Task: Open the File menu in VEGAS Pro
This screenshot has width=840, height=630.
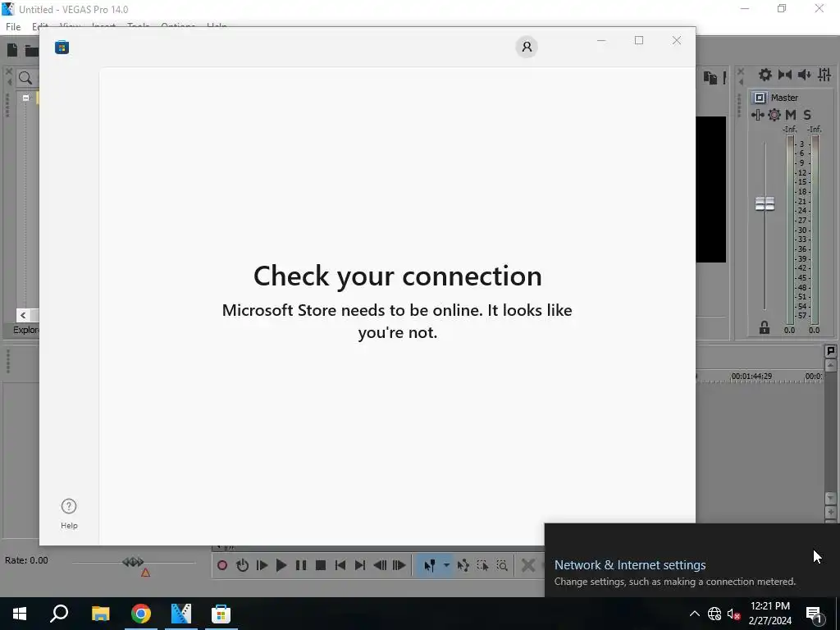Action: [x=13, y=27]
